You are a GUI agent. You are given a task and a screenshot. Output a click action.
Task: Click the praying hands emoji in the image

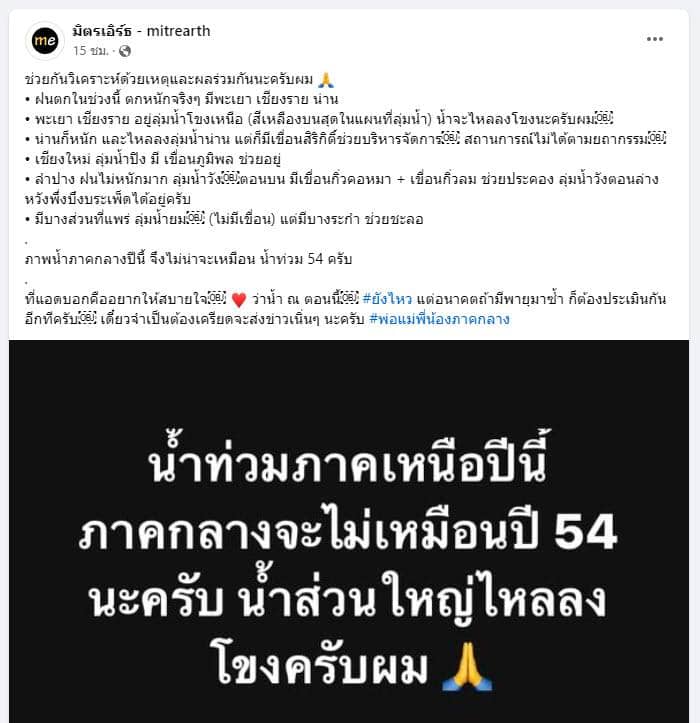(x=467, y=666)
